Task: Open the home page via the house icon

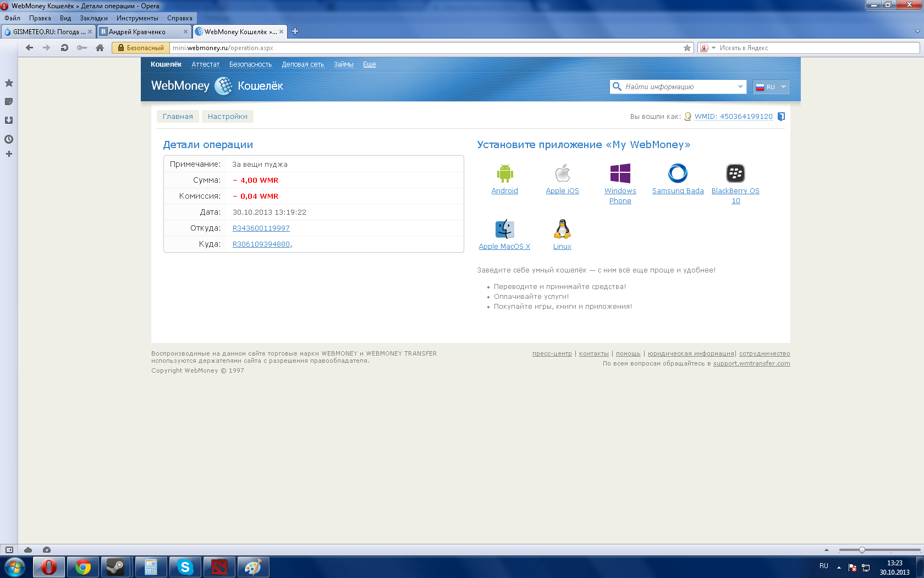Action: 100,48
